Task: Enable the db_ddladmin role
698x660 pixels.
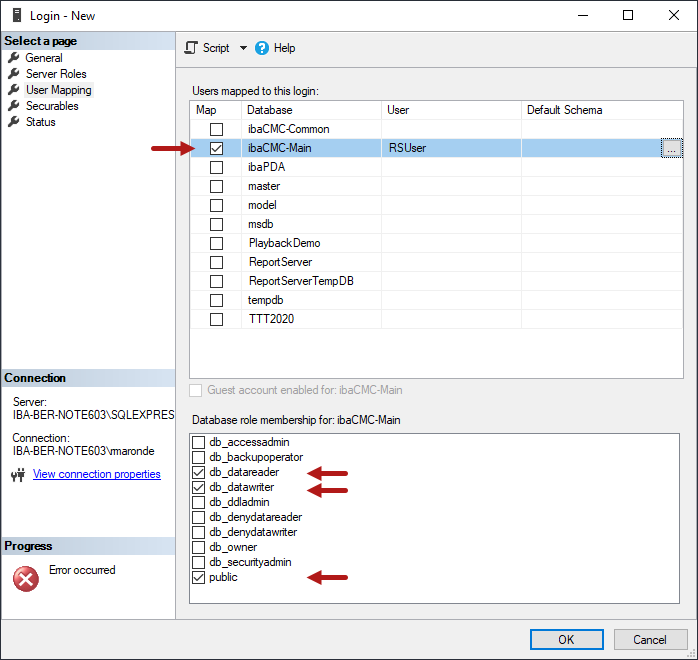Action: point(199,502)
